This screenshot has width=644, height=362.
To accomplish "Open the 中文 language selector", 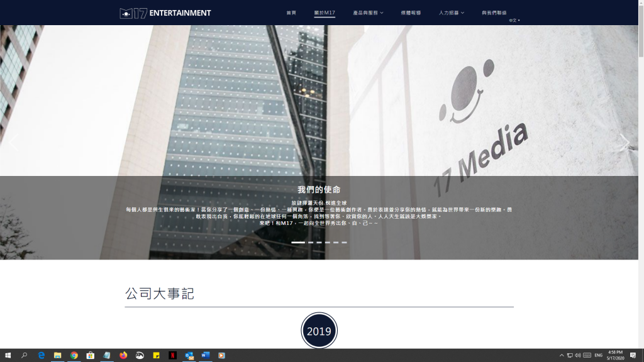I will [x=514, y=20].
